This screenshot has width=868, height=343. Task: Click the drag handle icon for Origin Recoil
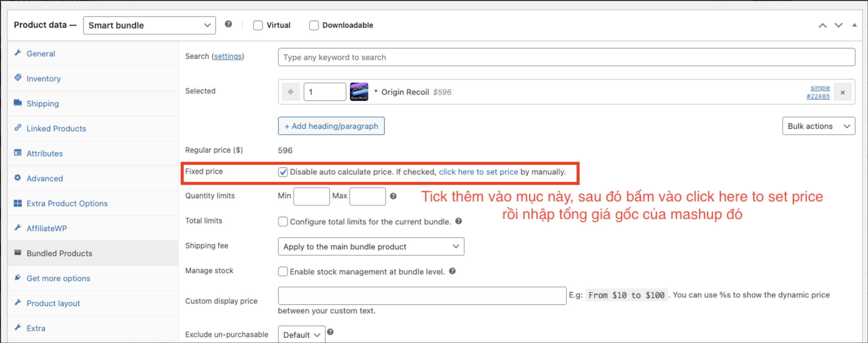(291, 92)
